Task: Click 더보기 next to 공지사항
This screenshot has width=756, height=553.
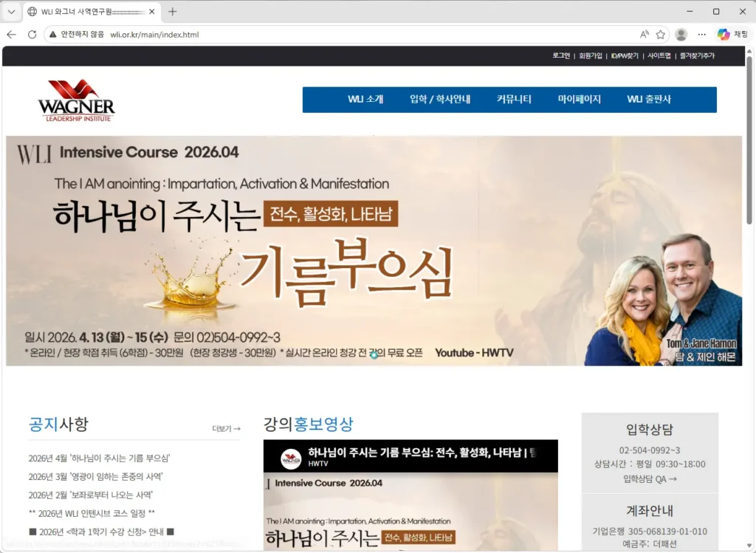Action: coord(226,429)
